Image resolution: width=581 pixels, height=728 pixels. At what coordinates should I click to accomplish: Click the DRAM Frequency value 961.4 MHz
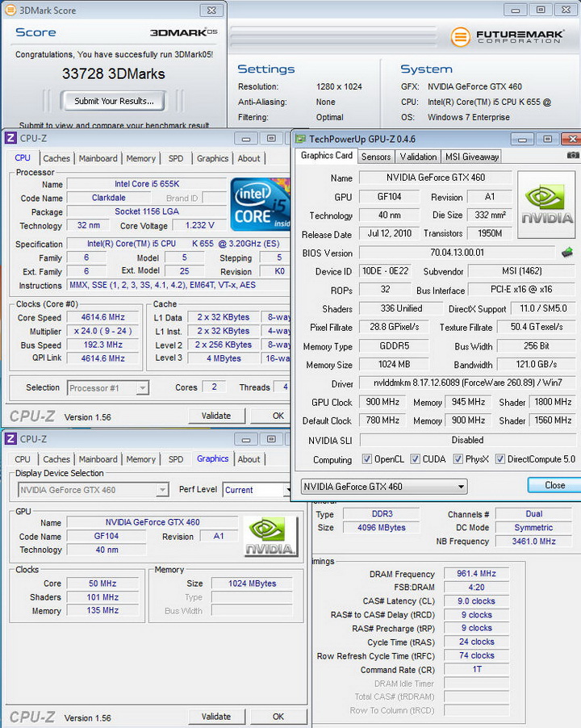(x=476, y=573)
